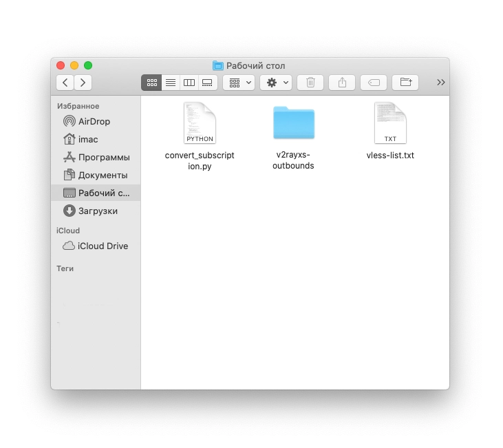The height and width of the screenshot is (448, 503).
Task: Switch to gallery view
Action: 208,83
